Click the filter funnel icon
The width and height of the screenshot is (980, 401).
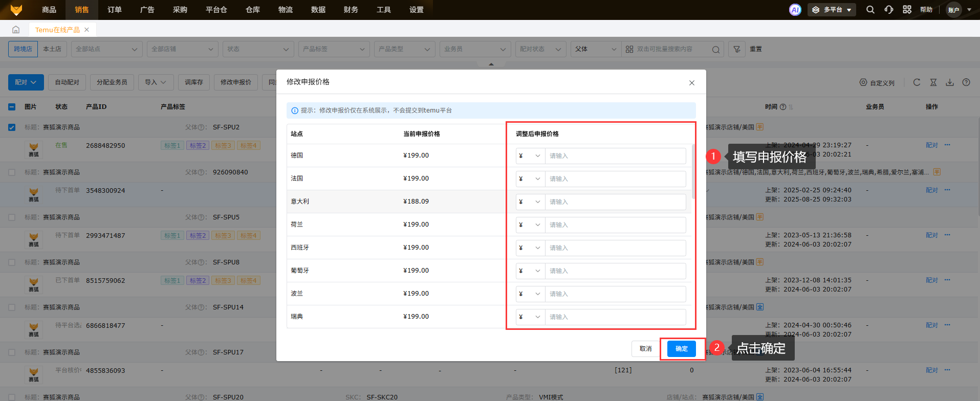(736, 49)
